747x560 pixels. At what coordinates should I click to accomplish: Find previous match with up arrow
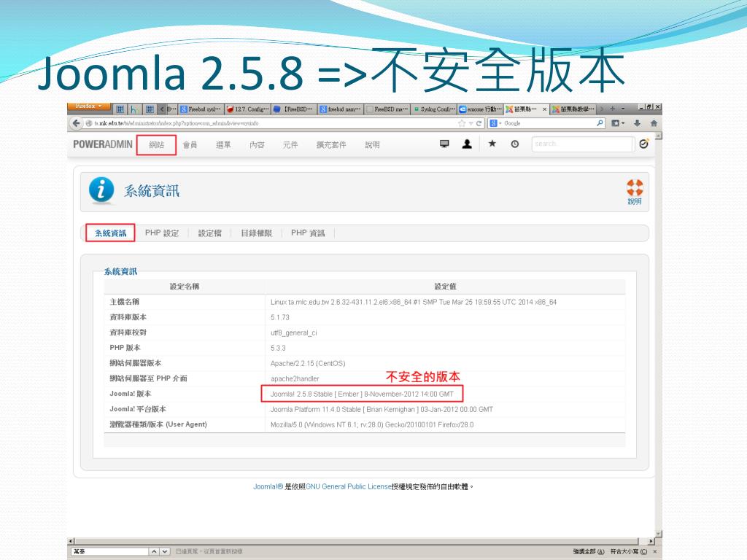(155, 551)
